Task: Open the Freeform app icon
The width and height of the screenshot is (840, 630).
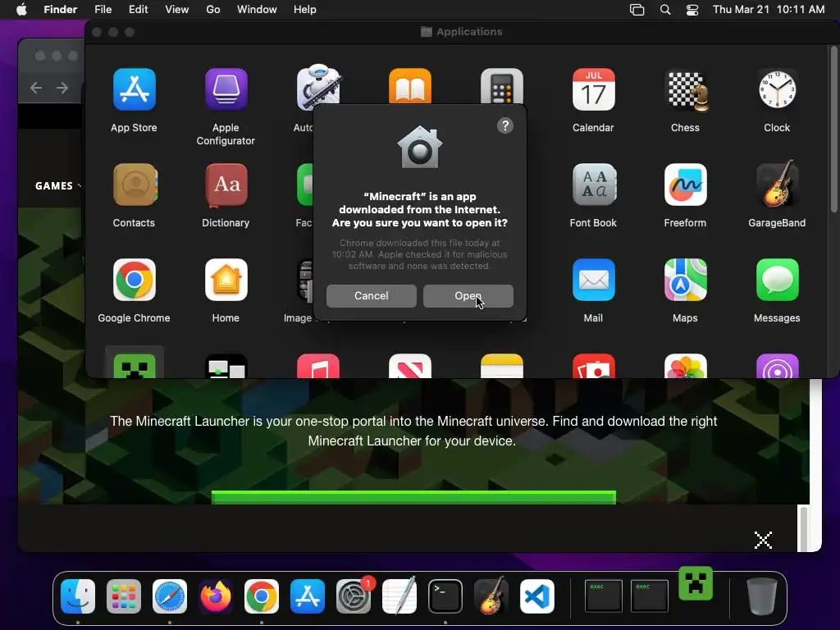Action: tap(685, 185)
